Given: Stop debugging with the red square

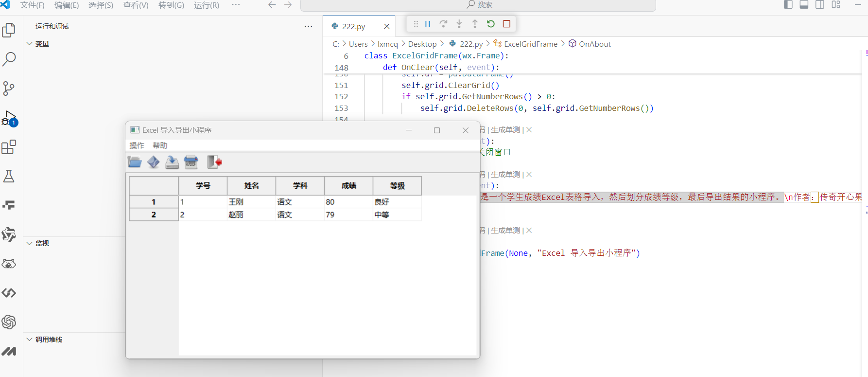Looking at the screenshot, I should coord(506,24).
